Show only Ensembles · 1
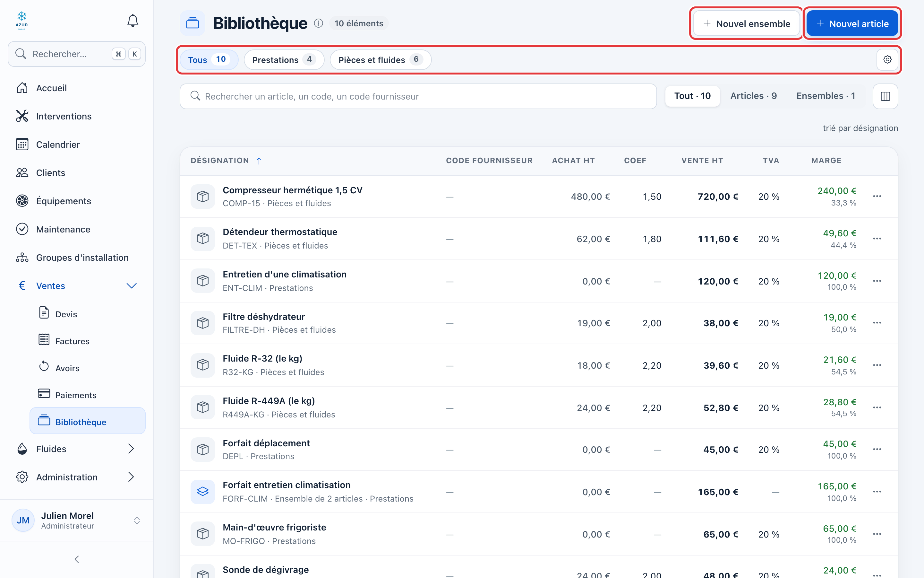 tap(826, 96)
